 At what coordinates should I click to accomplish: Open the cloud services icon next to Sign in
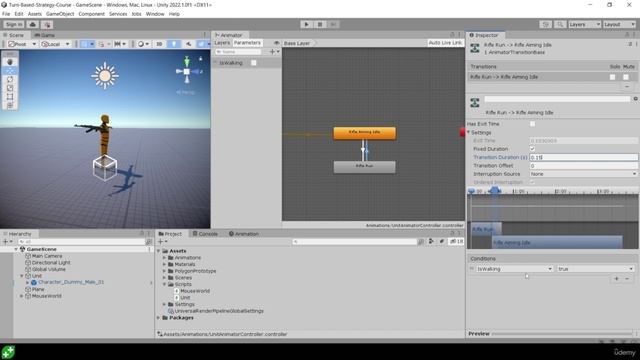pyautogui.click(x=33, y=24)
